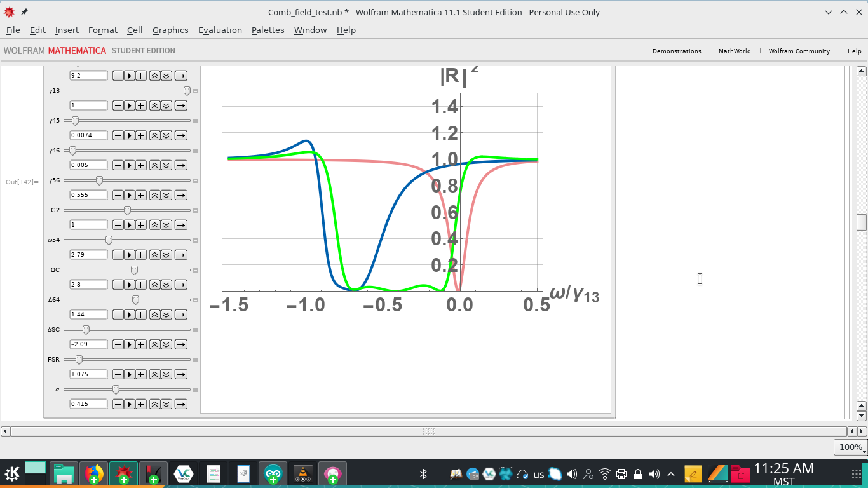This screenshot has width=868, height=488.
Task: Collapse the controls toggle beside γ56 slider
Action: coord(196,180)
